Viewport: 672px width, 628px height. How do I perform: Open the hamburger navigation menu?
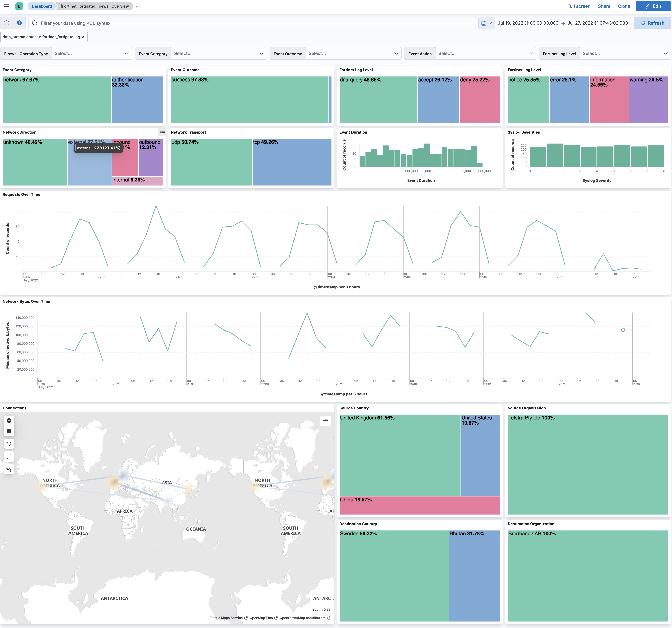point(6,6)
